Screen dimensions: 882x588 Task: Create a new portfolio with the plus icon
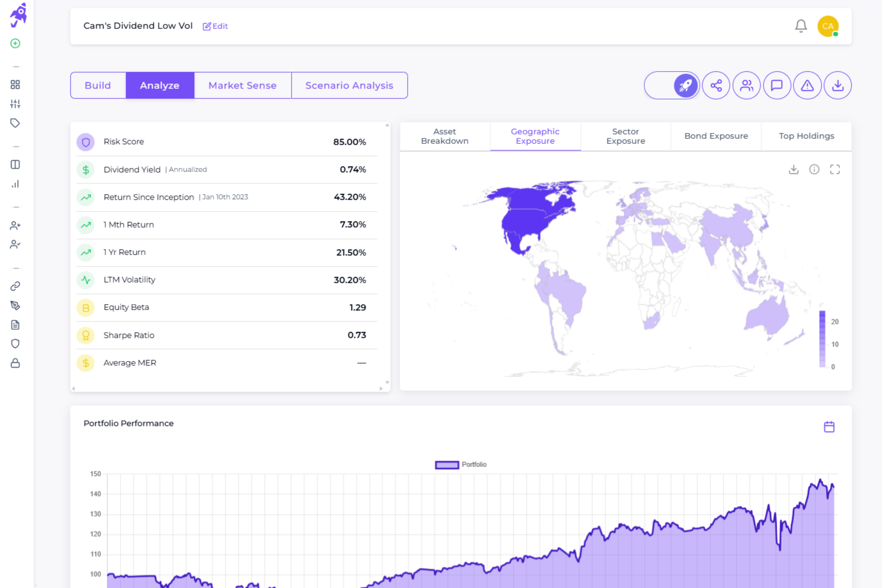(15, 43)
